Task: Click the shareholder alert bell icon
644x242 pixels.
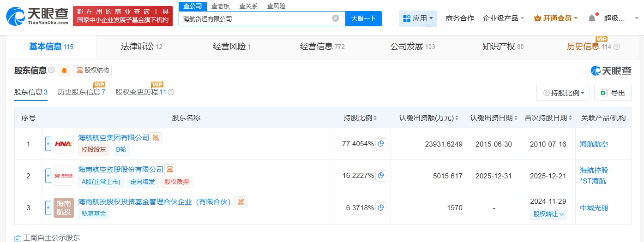Action: pos(64,71)
